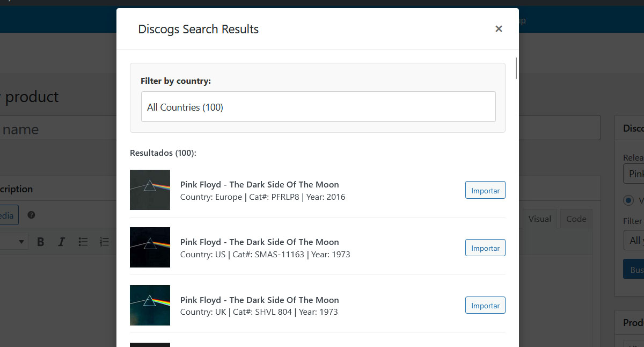Import the UK SHVL 804 release
Screen dimensions: 644x347
click(x=485, y=305)
